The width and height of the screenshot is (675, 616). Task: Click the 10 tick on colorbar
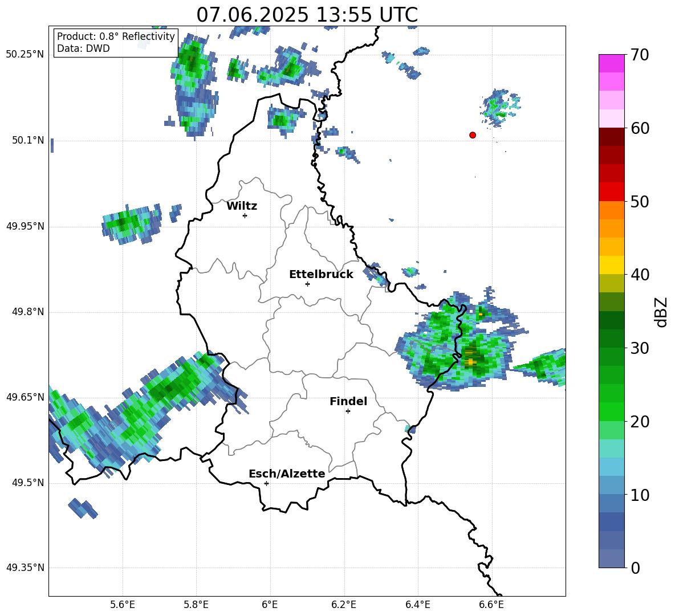[x=640, y=495]
